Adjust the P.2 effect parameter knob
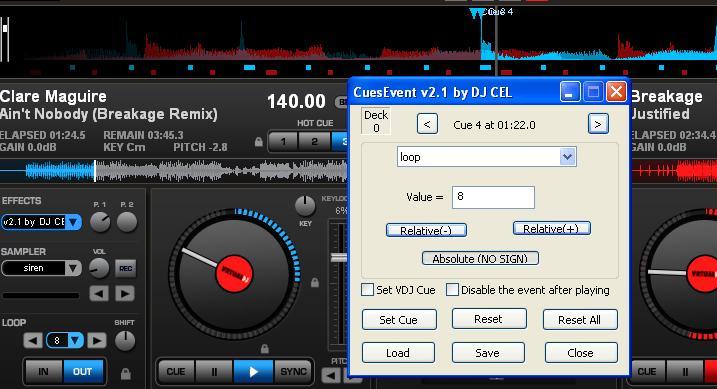Screen dimensions: 717x389 click(127, 222)
